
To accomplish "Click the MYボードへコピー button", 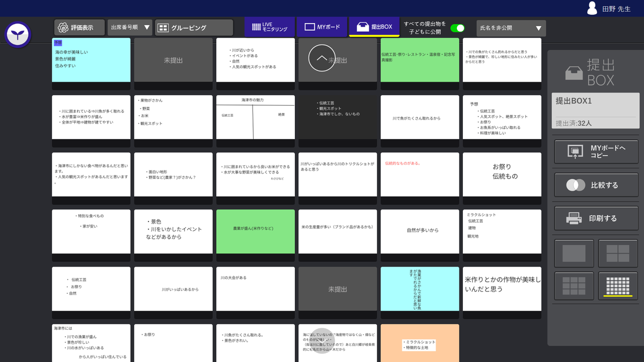I will (x=595, y=151).
